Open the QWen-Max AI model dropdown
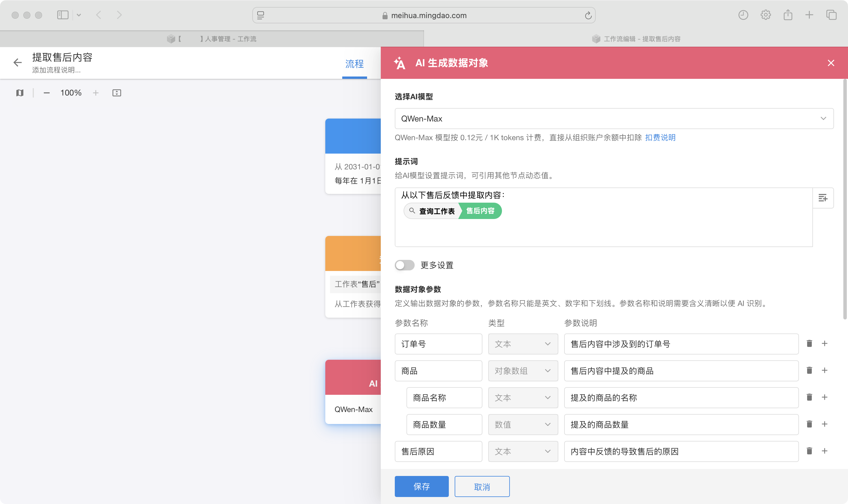The width and height of the screenshot is (848, 504). (614, 119)
